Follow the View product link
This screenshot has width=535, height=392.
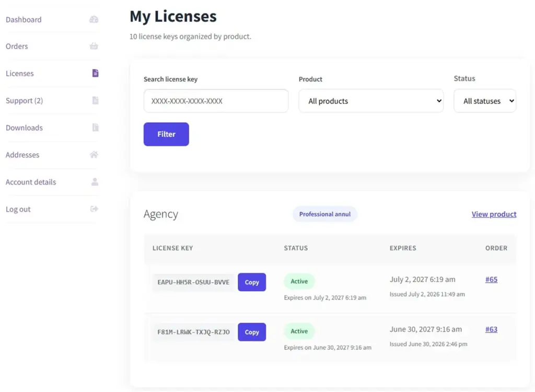tap(494, 214)
